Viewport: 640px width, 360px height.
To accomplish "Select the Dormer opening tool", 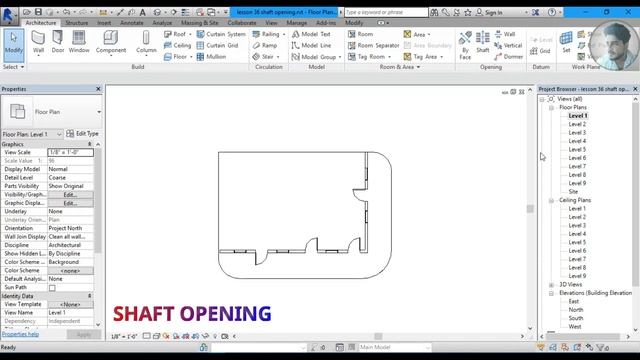I will pyautogui.click(x=509, y=57).
